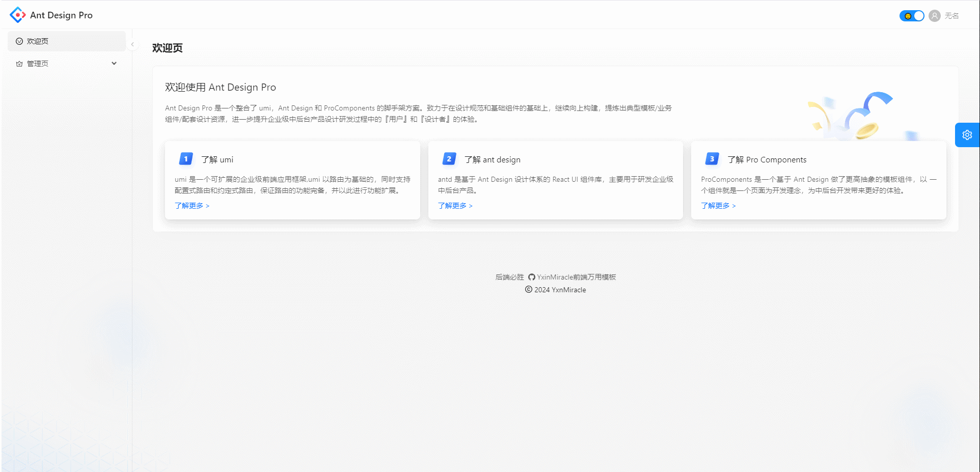This screenshot has width=980, height=472.
Task: Click the 欢迎页 page heading
Action: [x=168, y=48]
